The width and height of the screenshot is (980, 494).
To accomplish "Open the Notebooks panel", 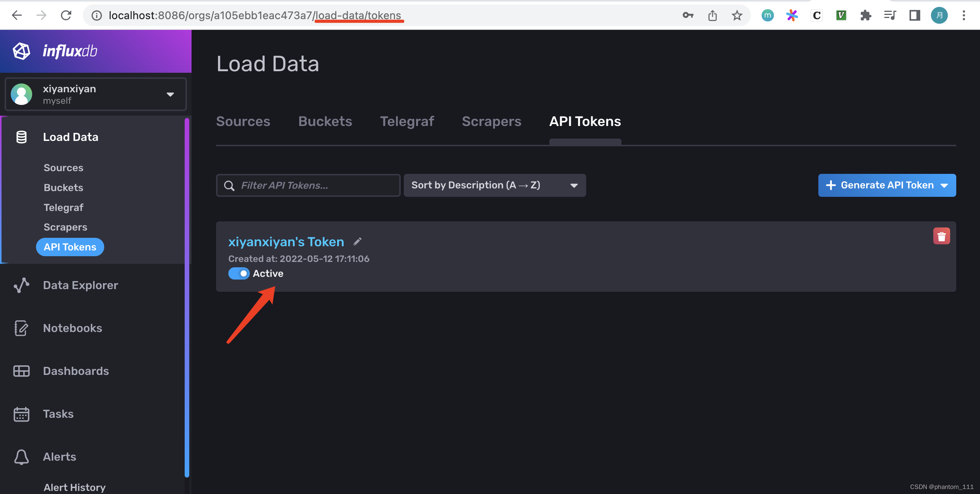I will pyautogui.click(x=72, y=328).
